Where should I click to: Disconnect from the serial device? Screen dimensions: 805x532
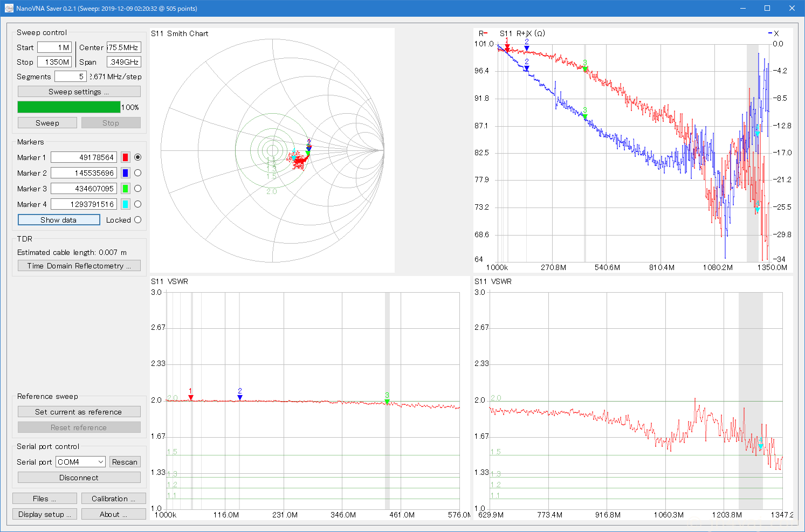(79, 478)
